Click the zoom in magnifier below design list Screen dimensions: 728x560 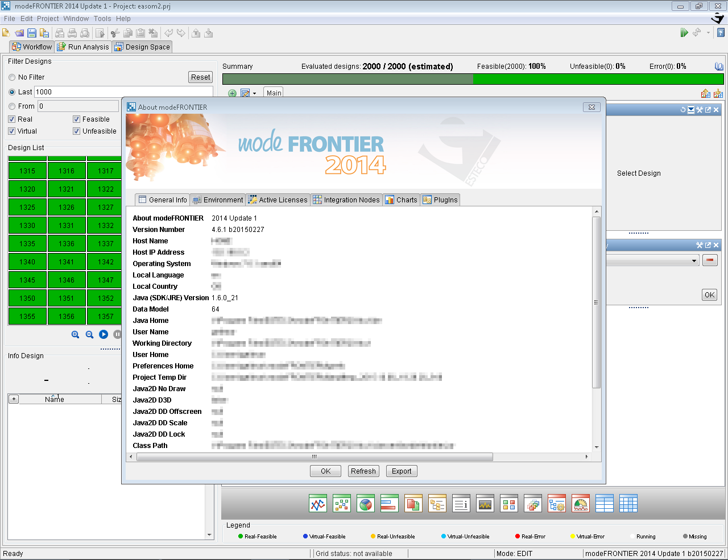[75, 334]
